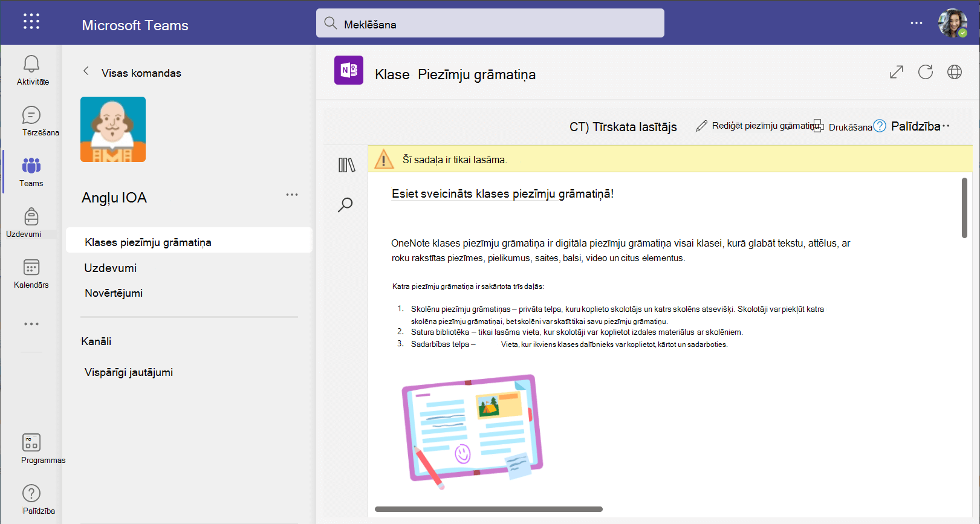This screenshot has height=524, width=980.
Task: Click the vertical scrollbar in notebook page
Action: (x=965, y=208)
